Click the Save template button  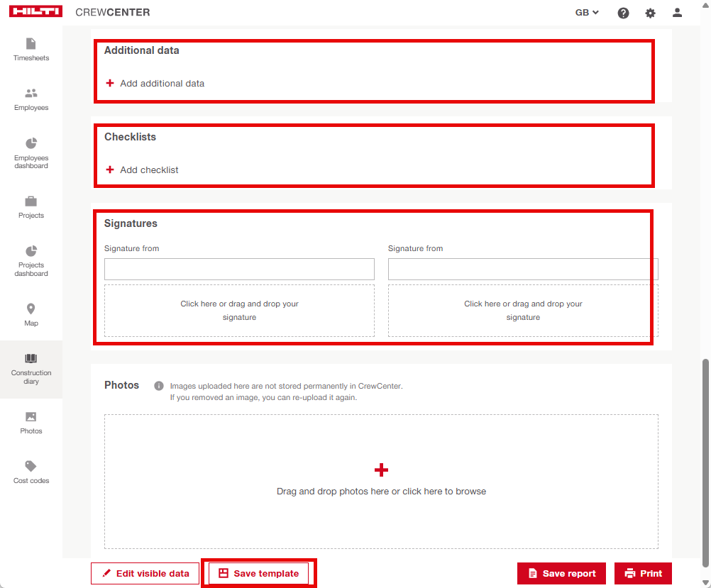coord(258,573)
